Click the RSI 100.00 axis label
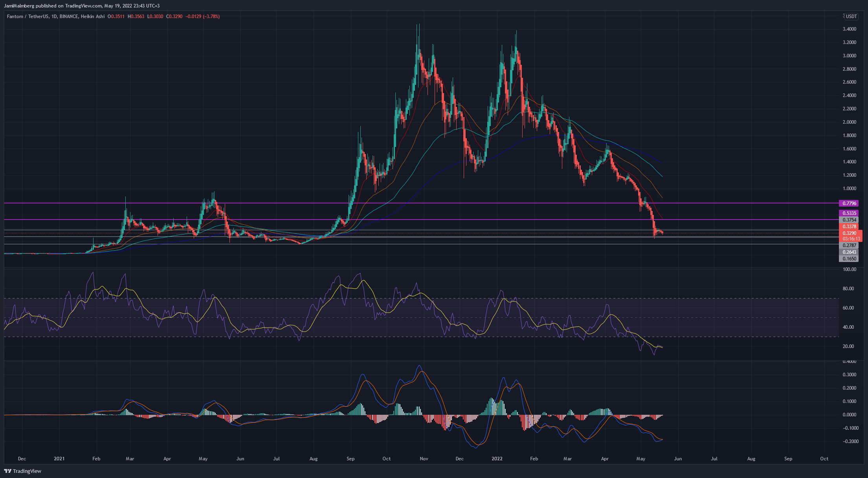 click(x=850, y=269)
